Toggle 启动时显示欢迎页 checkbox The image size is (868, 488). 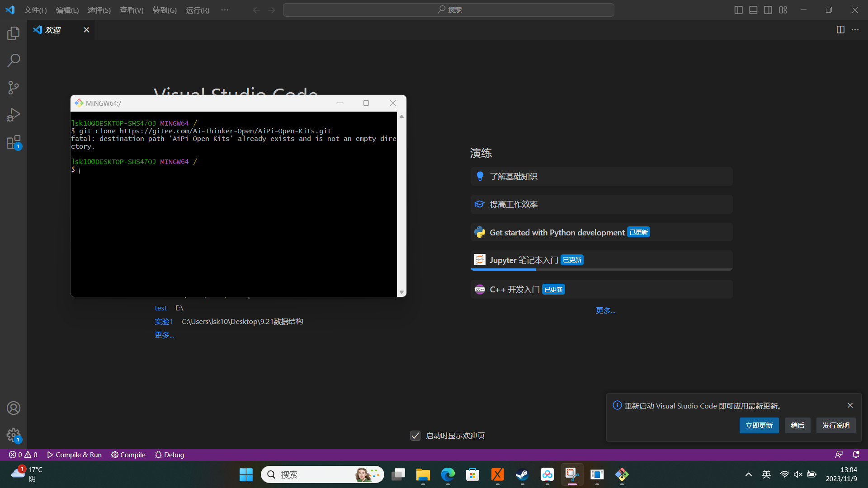click(x=415, y=436)
